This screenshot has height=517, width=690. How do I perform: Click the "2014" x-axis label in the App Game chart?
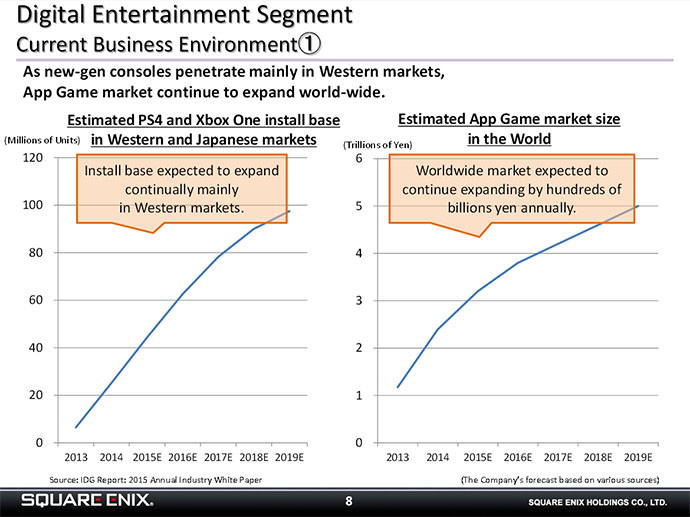(438, 458)
